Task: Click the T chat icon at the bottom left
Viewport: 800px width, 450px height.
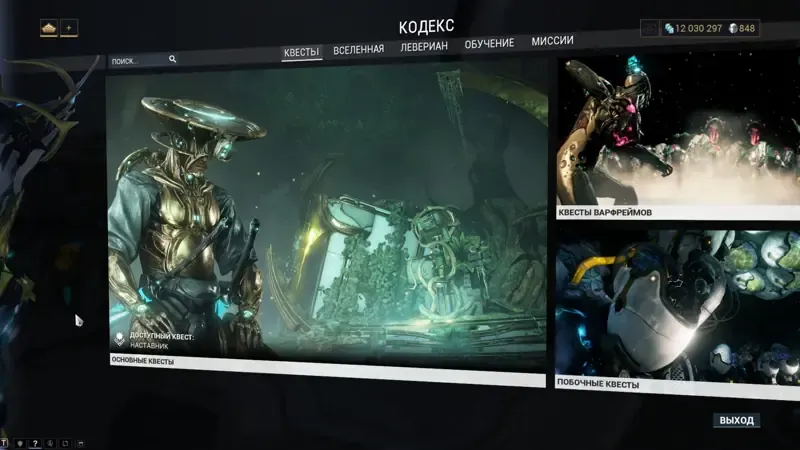Action: [4, 443]
